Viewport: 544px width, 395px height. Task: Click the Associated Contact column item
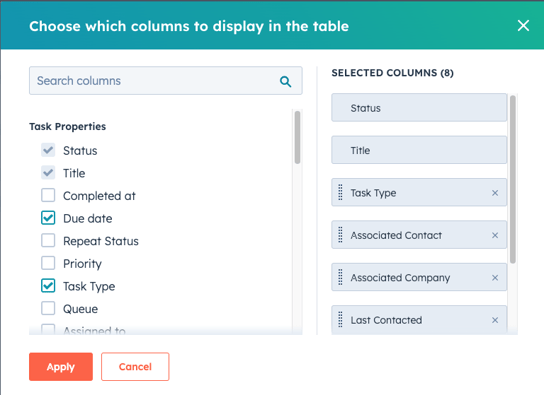[x=419, y=235]
